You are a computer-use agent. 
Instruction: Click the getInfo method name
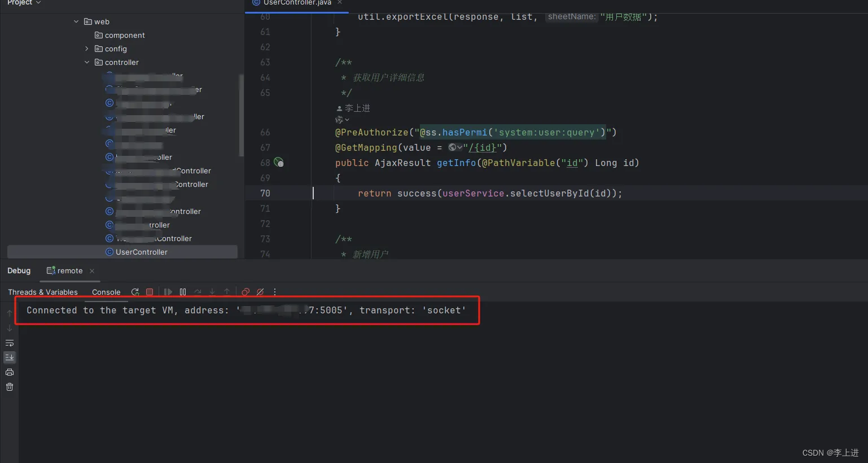point(457,163)
